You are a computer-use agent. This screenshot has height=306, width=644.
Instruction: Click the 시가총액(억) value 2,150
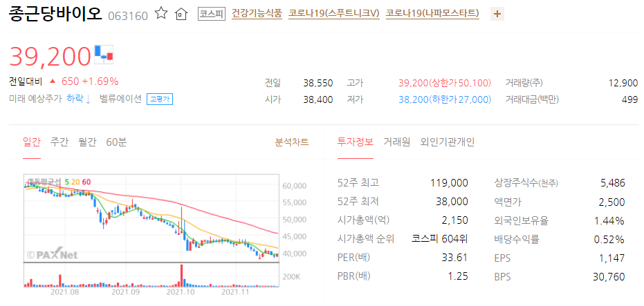(x=455, y=220)
